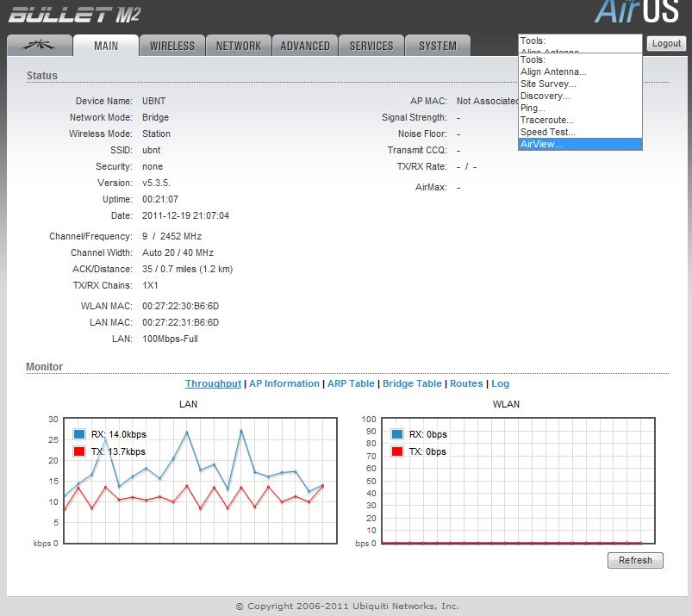Open the Log link

(501, 383)
